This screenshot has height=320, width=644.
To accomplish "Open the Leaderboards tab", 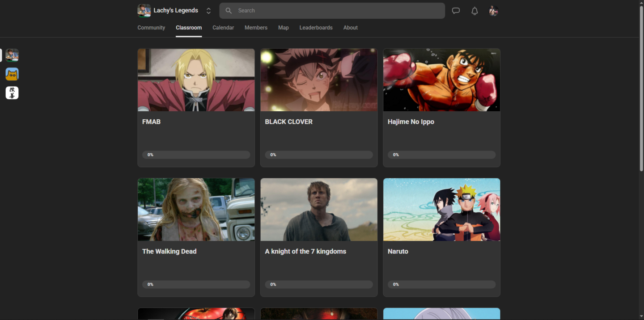I will point(316,28).
